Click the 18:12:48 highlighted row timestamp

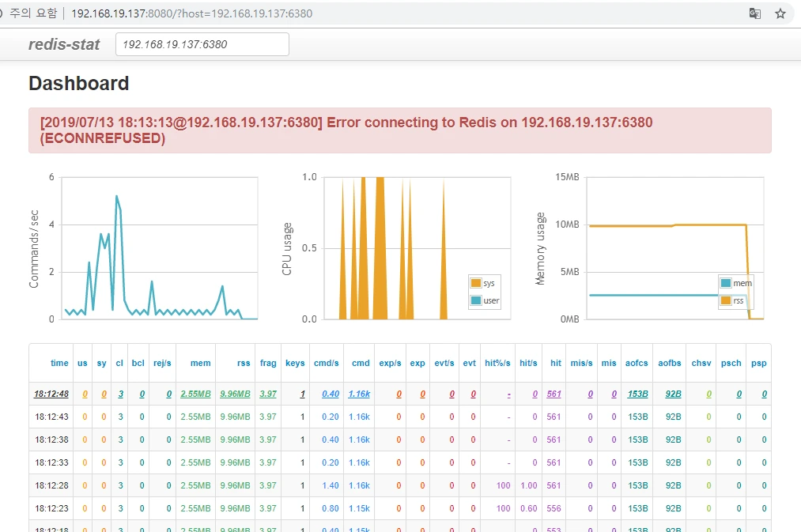[x=51, y=394]
